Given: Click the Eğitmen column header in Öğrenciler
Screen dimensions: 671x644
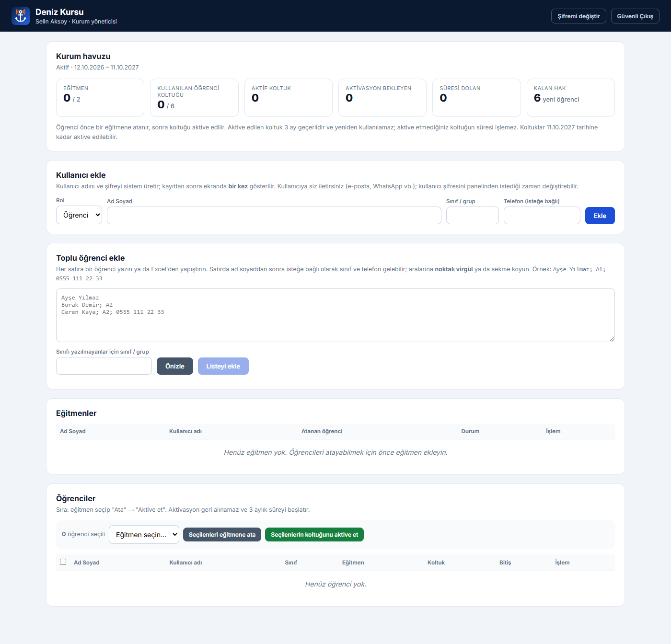Looking at the screenshot, I should 353,563.
